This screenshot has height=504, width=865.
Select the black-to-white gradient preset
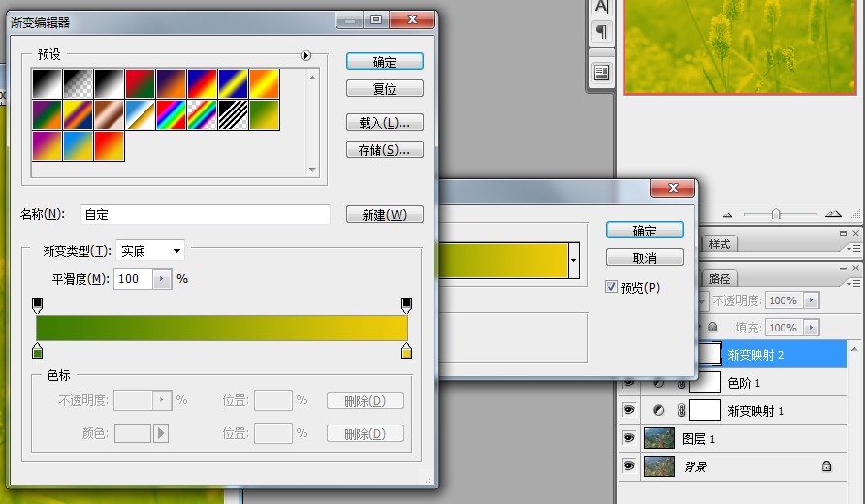tap(48, 83)
